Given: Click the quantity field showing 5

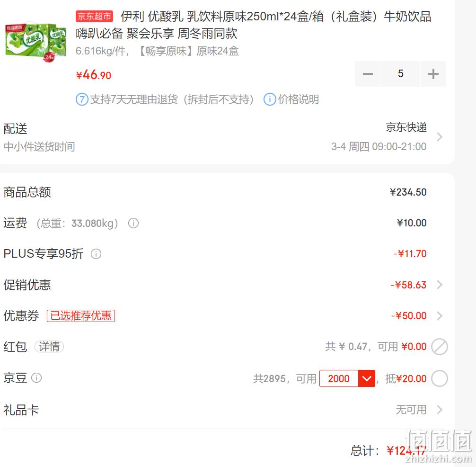Looking at the screenshot, I should 400,74.
